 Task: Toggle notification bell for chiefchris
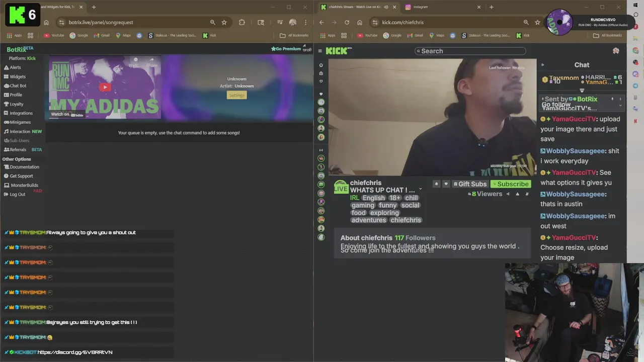[436, 184]
